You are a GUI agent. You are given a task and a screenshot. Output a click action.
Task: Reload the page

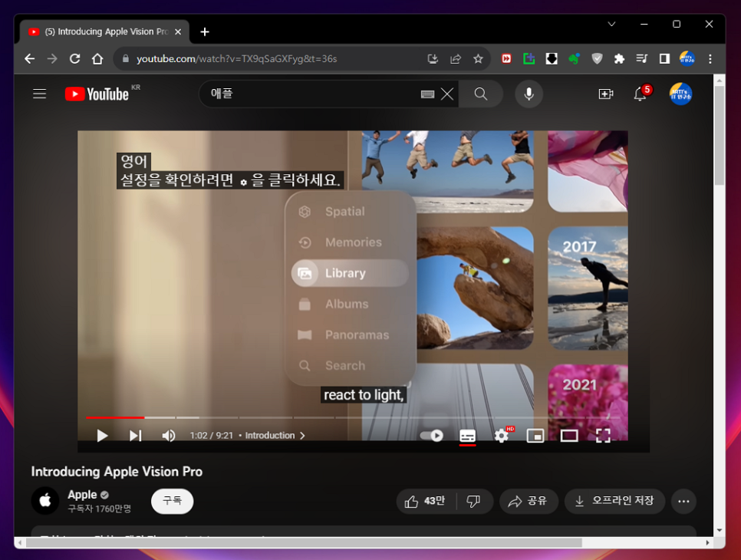74,58
